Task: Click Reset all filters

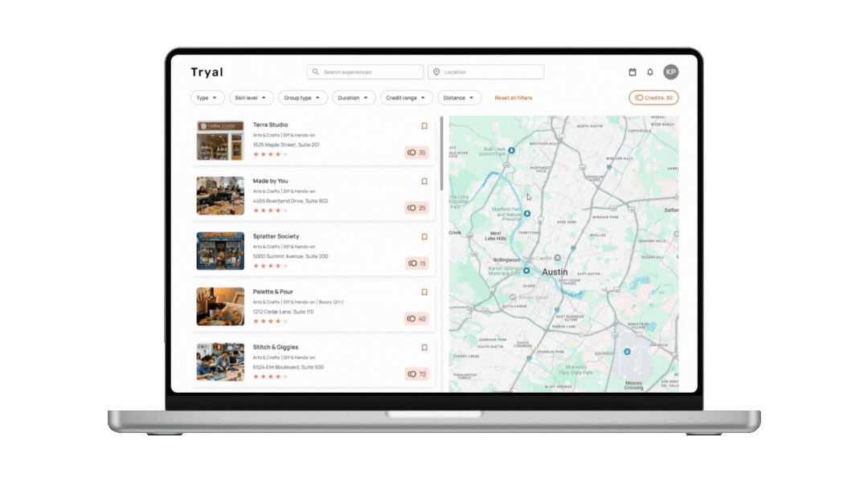Action: [x=513, y=97]
